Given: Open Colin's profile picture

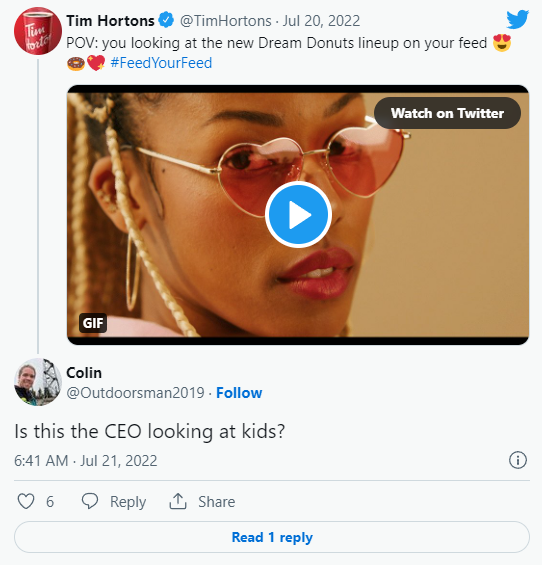Looking at the screenshot, I should point(37,382).
